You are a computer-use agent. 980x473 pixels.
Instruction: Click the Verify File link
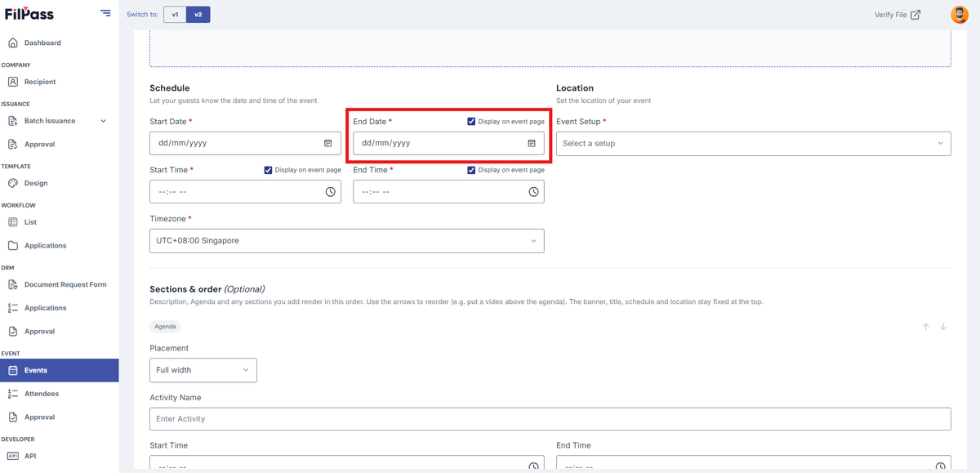(898, 15)
